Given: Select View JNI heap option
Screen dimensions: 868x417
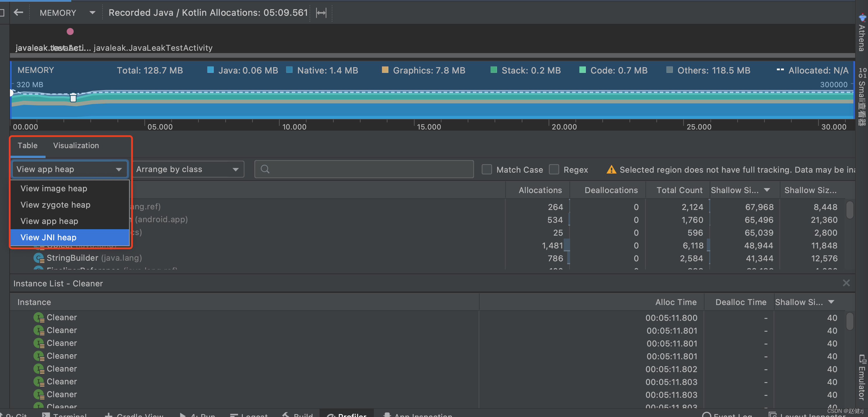Looking at the screenshot, I should coord(48,237).
